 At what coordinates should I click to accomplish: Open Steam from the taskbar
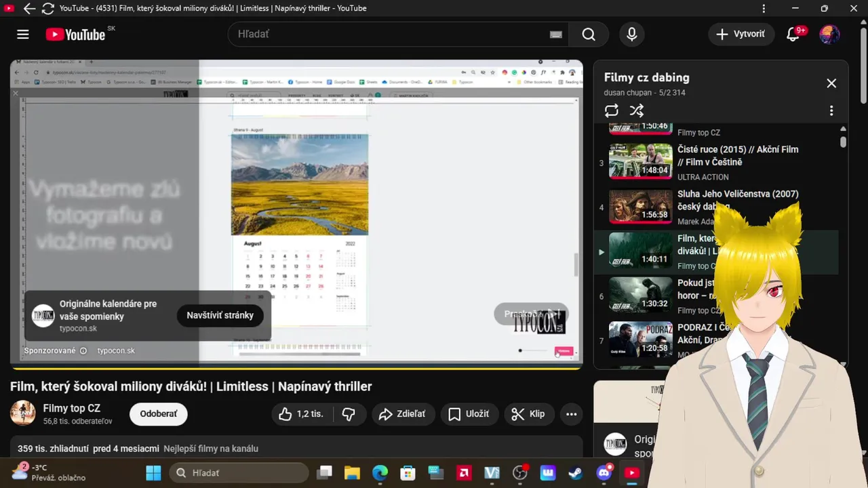coord(576,472)
